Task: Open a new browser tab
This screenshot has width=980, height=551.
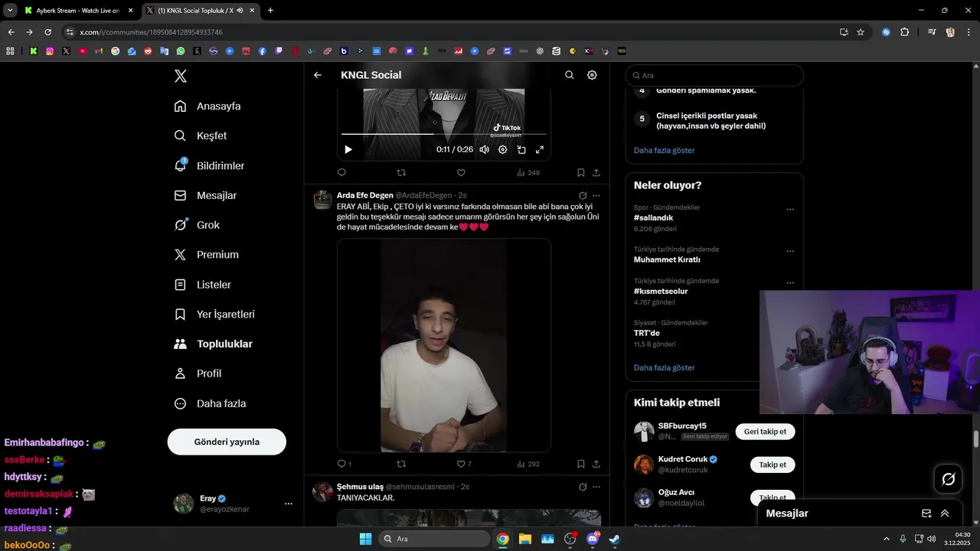Action: [x=270, y=11]
